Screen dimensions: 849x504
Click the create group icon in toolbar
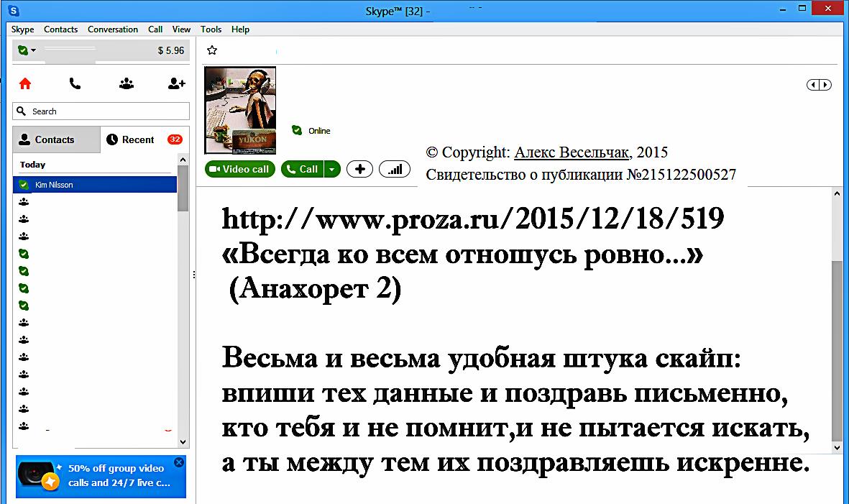(126, 83)
